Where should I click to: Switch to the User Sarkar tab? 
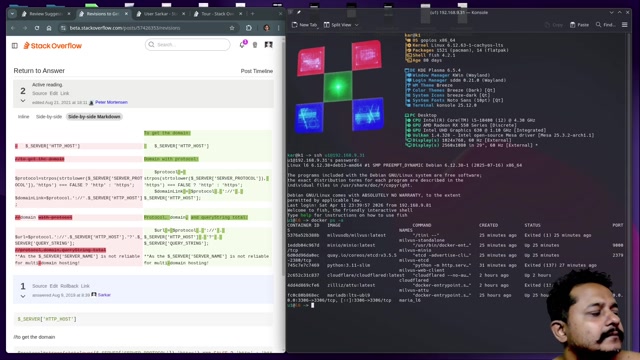(161, 13)
